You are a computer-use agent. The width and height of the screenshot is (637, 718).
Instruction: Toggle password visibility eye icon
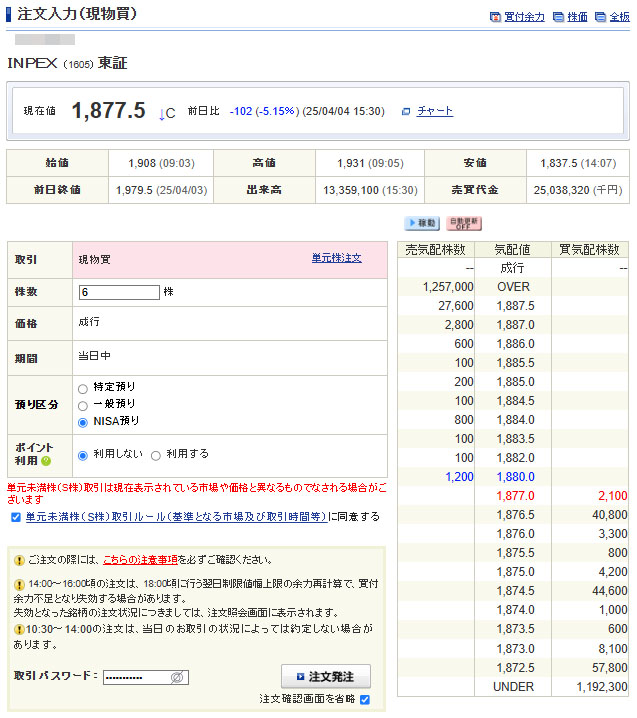click(177, 677)
